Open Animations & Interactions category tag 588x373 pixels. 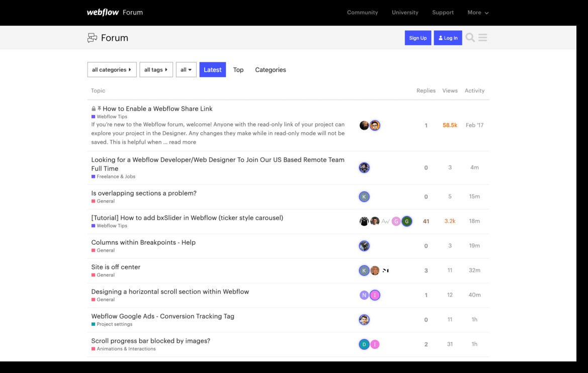pos(123,349)
